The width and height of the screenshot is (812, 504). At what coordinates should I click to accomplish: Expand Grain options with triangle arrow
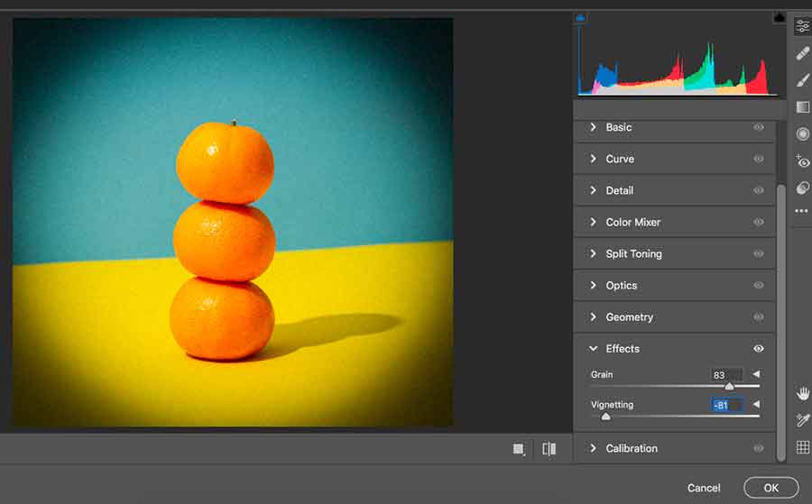click(x=757, y=374)
